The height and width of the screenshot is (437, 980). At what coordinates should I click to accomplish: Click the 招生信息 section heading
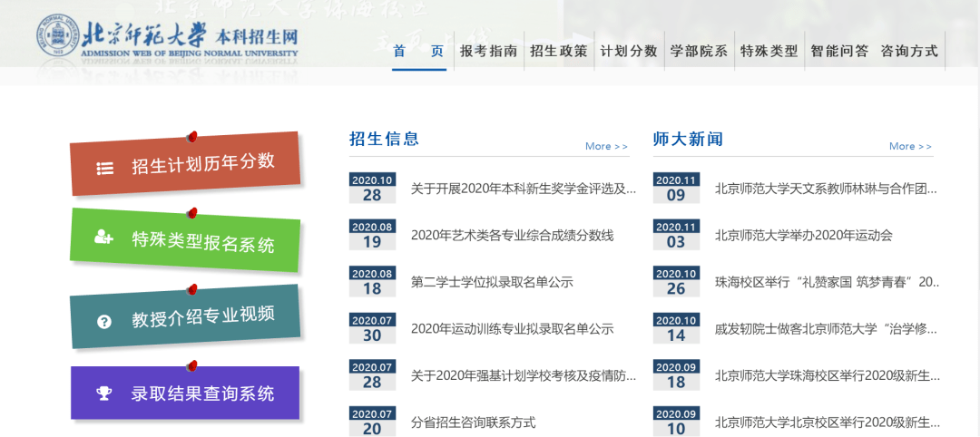385,139
